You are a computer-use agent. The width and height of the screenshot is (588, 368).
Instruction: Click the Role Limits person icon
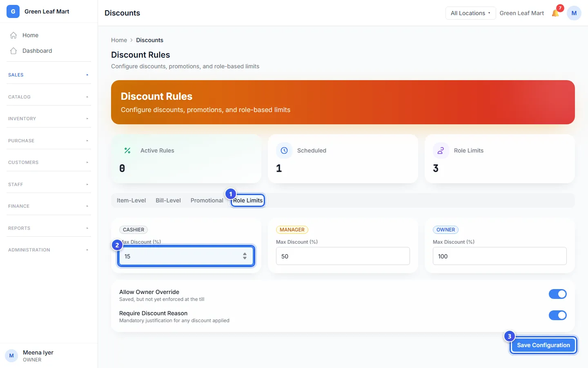point(441,150)
